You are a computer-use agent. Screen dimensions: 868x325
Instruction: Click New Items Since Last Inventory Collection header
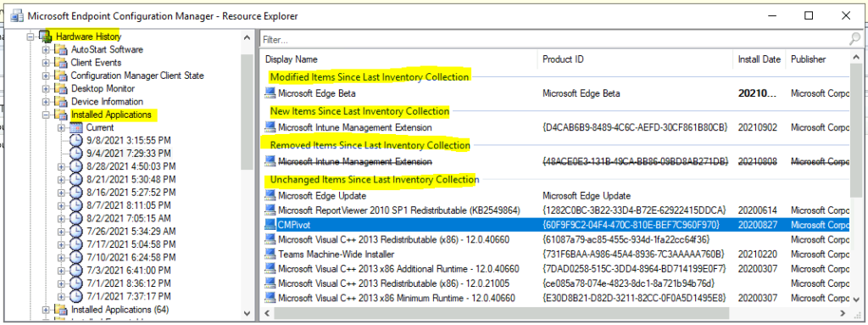tap(359, 111)
